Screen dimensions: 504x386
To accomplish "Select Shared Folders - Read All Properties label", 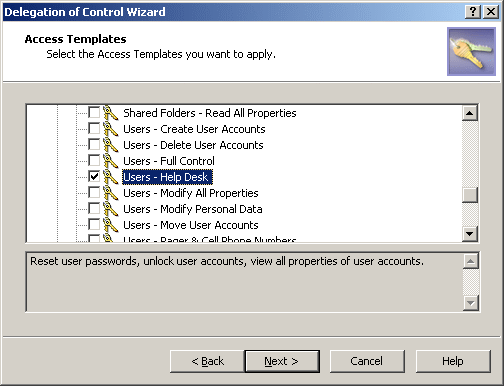I will (x=210, y=113).
